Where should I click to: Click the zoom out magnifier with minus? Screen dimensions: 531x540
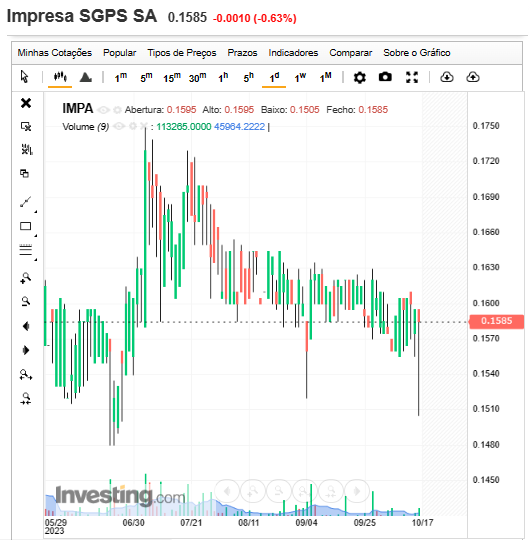[x=25, y=302]
